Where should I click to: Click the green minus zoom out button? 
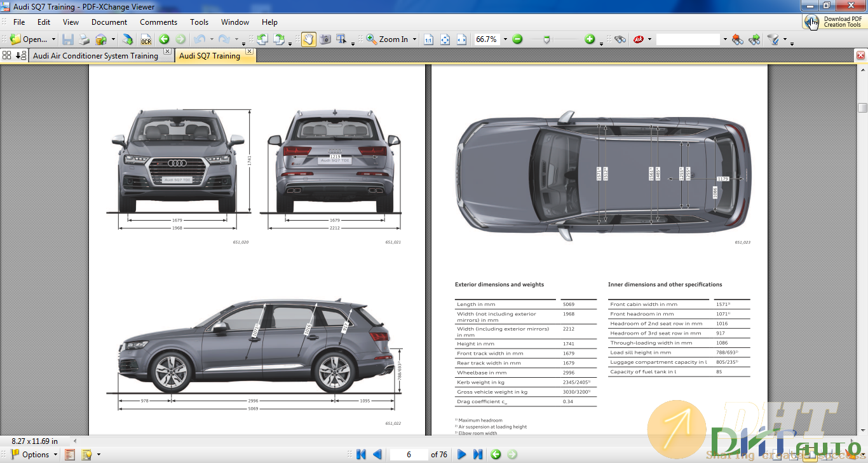click(517, 39)
